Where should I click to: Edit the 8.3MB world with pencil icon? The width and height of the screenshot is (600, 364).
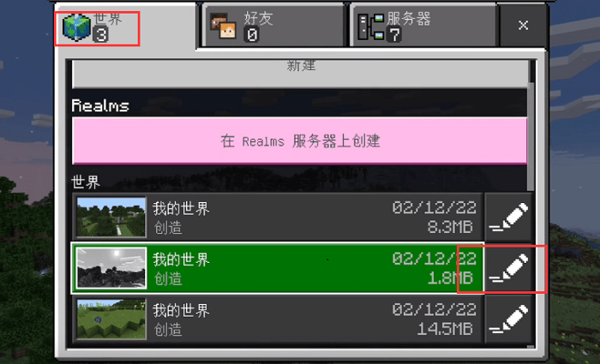(508, 218)
